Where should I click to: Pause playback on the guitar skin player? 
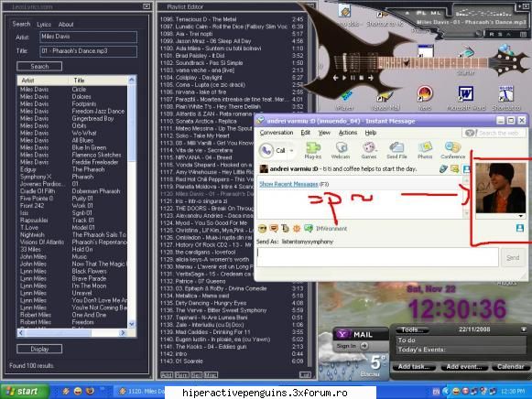pyautogui.click(x=353, y=78)
